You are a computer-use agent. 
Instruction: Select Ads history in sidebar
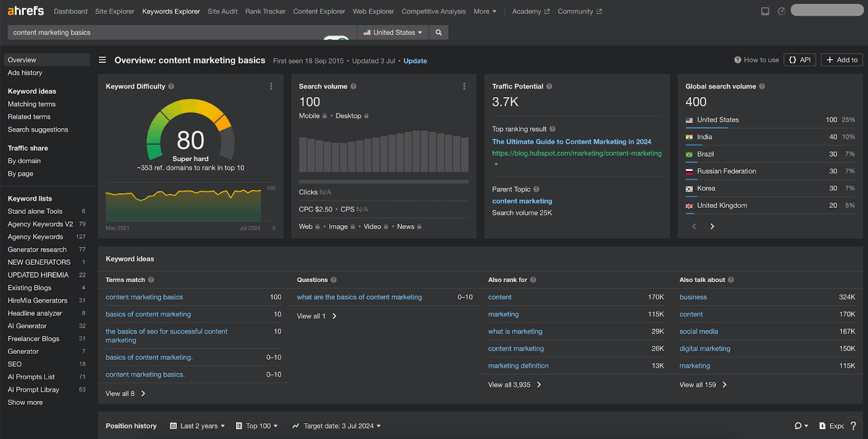tap(25, 73)
